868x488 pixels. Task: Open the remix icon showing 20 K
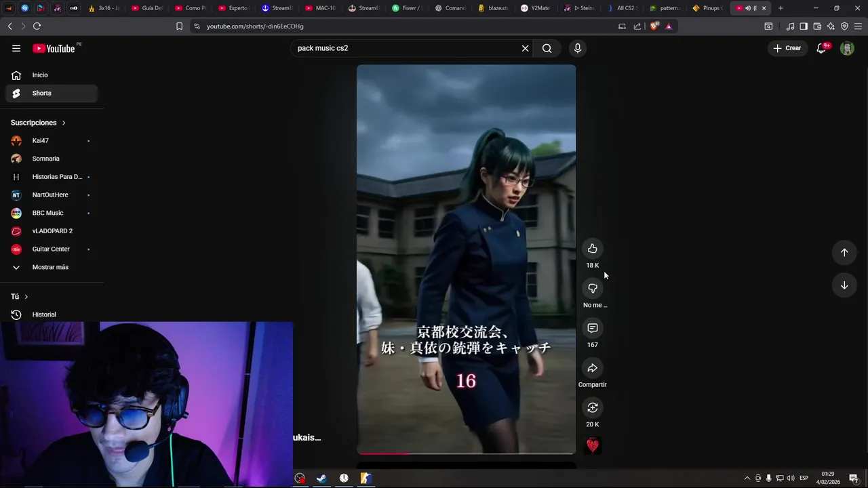click(593, 407)
